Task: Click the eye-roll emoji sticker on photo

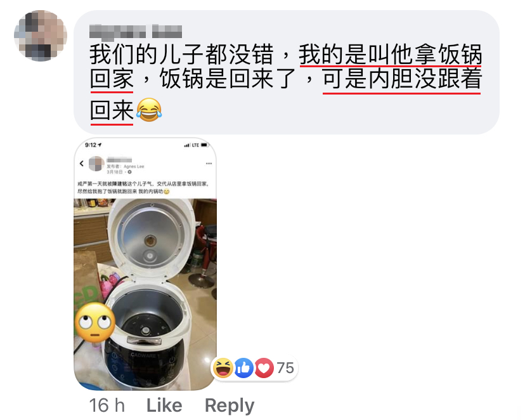Action: pos(95,322)
